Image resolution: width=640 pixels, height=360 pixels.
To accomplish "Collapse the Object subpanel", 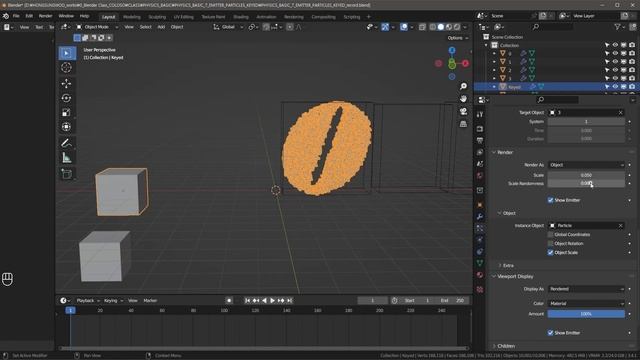I will [500, 213].
